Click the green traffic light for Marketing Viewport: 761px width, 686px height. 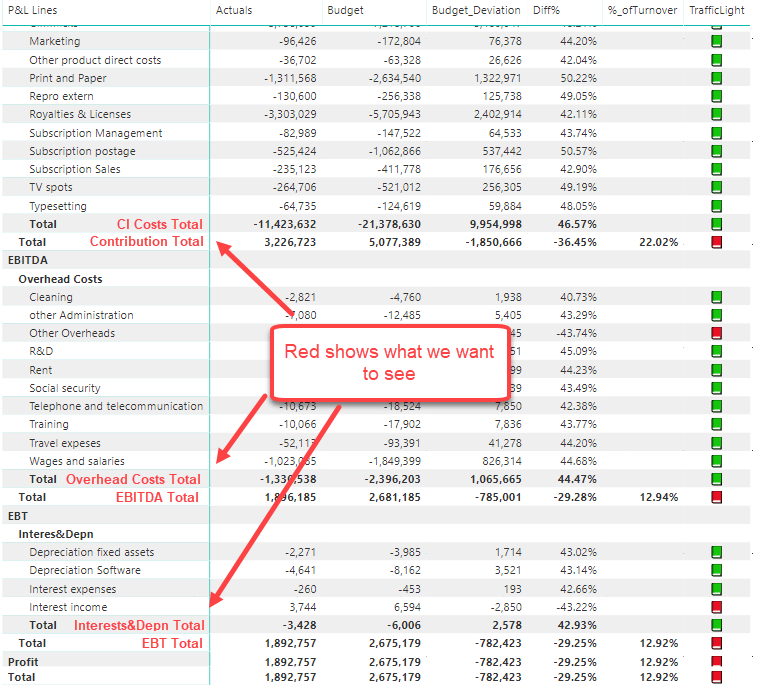coord(716,41)
